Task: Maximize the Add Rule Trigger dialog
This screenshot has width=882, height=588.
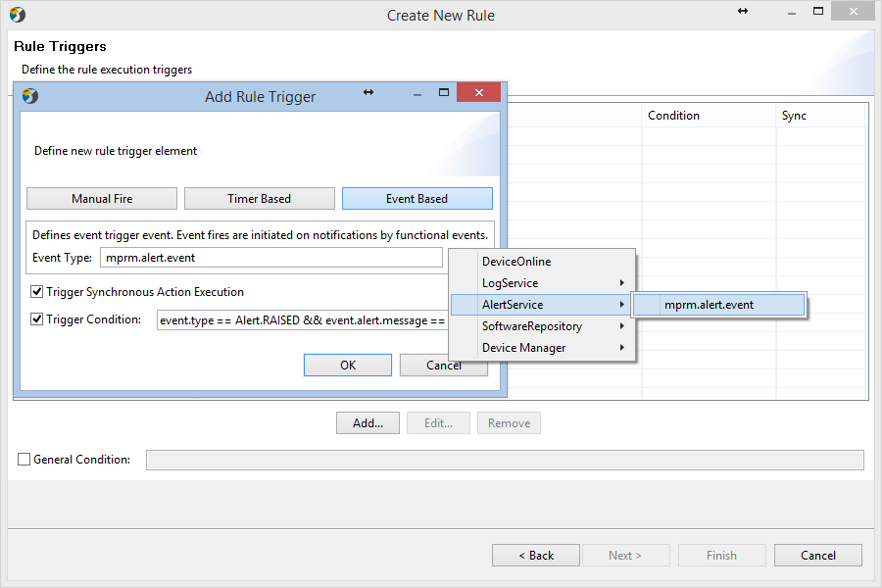Action: pyautogui.click(x=444, y=92)
